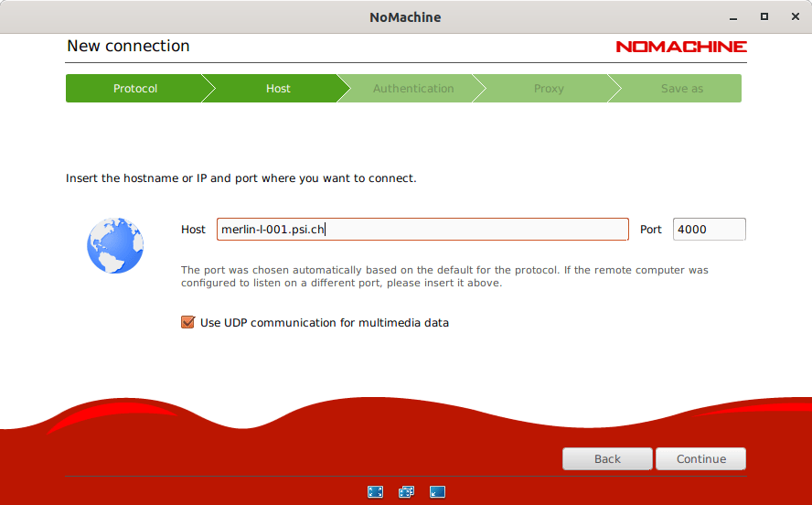Image resolution: width=812 pixels, height=505 pixels.
Task: Click inside the Host text field
Action: coord(422,230)
